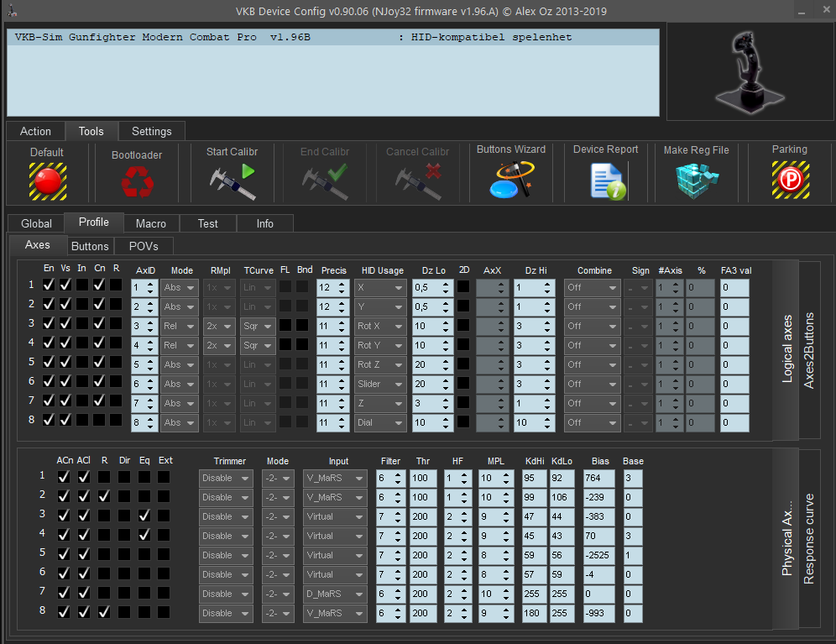Viewport: 836px width, 644px height.
Task: Toggle Ext checkbox for physical axis 1
Action: 164,477
